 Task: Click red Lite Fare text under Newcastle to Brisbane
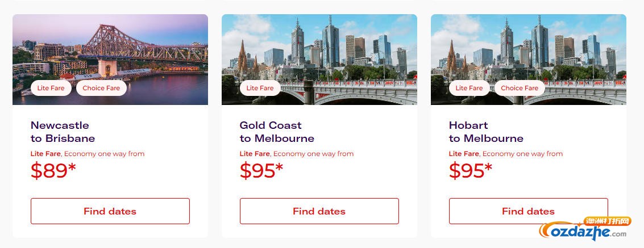point(45,154)
